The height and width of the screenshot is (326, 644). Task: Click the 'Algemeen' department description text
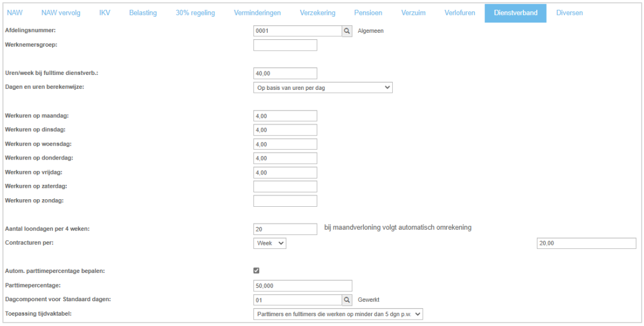(371, 31)
